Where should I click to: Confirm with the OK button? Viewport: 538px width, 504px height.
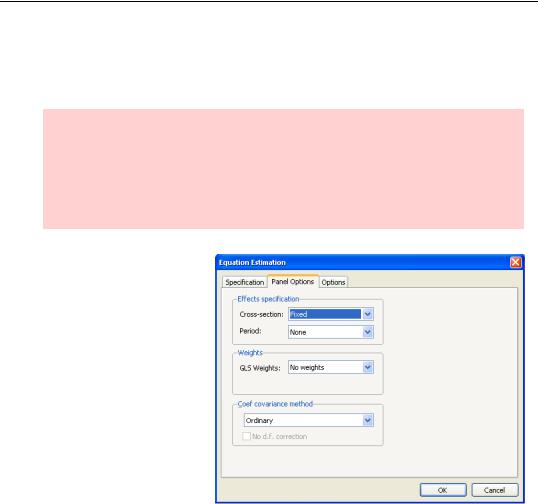tap(443, 490)
